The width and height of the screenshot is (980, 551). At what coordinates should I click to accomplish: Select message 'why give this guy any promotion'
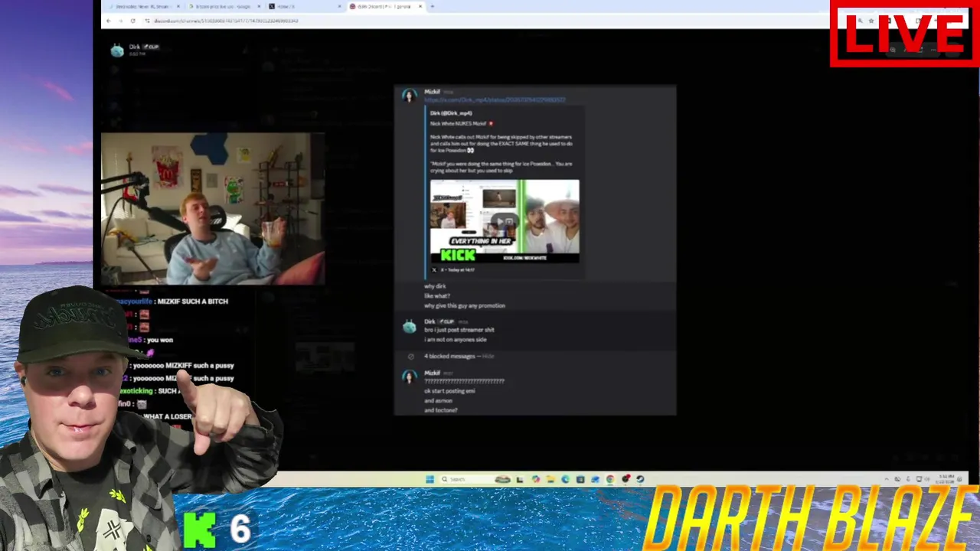465,305
